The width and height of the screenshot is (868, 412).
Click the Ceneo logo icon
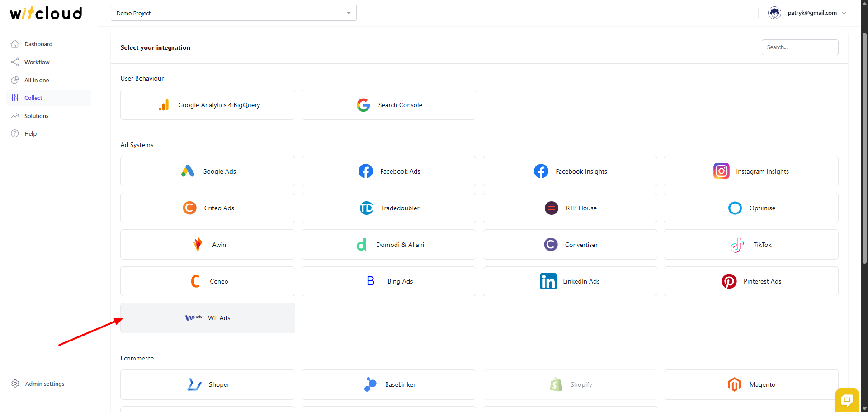tap(195, 281)
